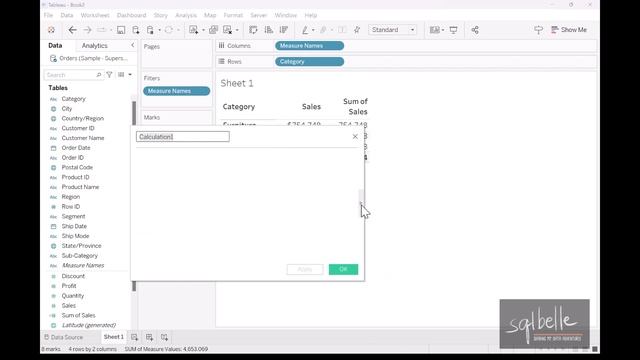The height and width of the screenshot is (360, 640).
Task: Select the Customer Name field
Action: [83, 138]
